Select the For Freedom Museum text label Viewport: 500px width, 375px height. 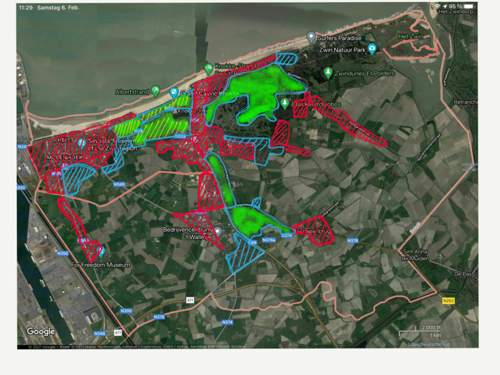pyautogui.click(x=101, y=265)
